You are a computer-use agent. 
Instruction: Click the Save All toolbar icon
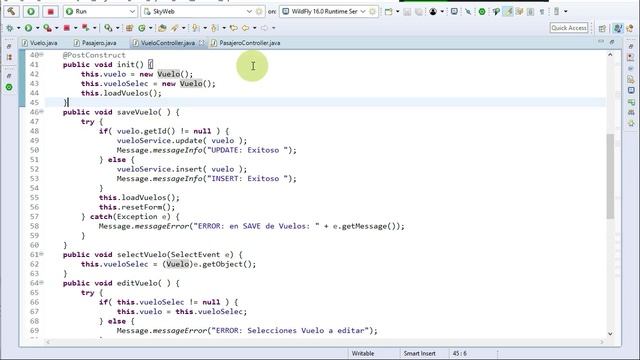tap(419, 12)
